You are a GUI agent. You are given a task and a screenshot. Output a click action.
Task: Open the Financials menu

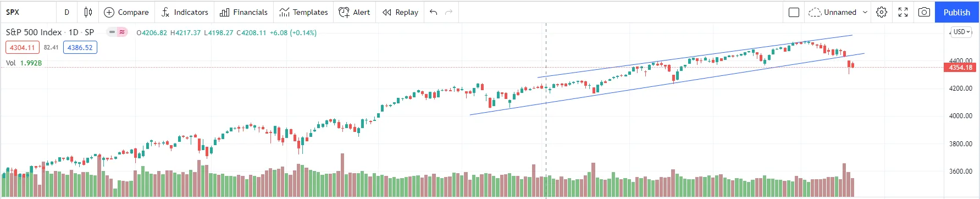tap(243, 12)
